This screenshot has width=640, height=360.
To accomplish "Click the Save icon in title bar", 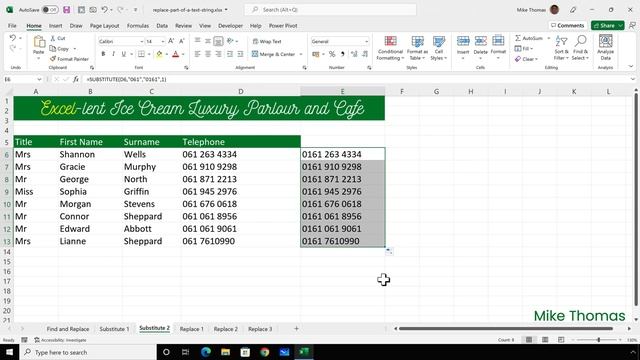I will (67, 9).
